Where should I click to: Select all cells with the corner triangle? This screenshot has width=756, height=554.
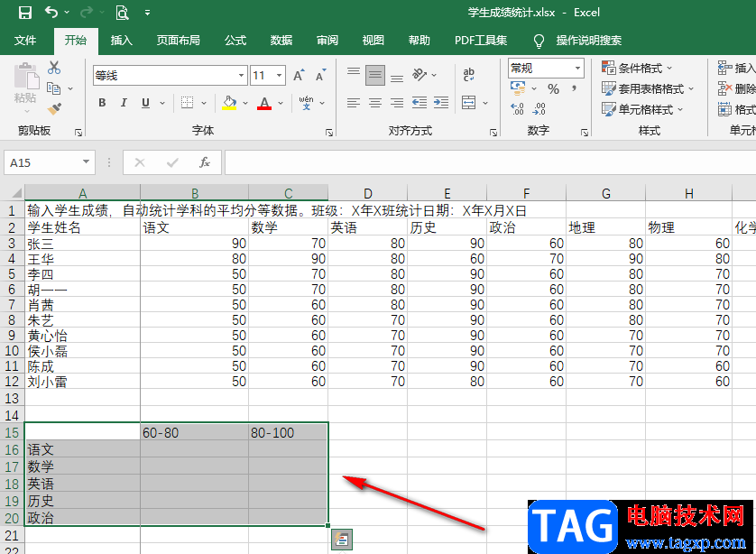(x=16, y=193)
